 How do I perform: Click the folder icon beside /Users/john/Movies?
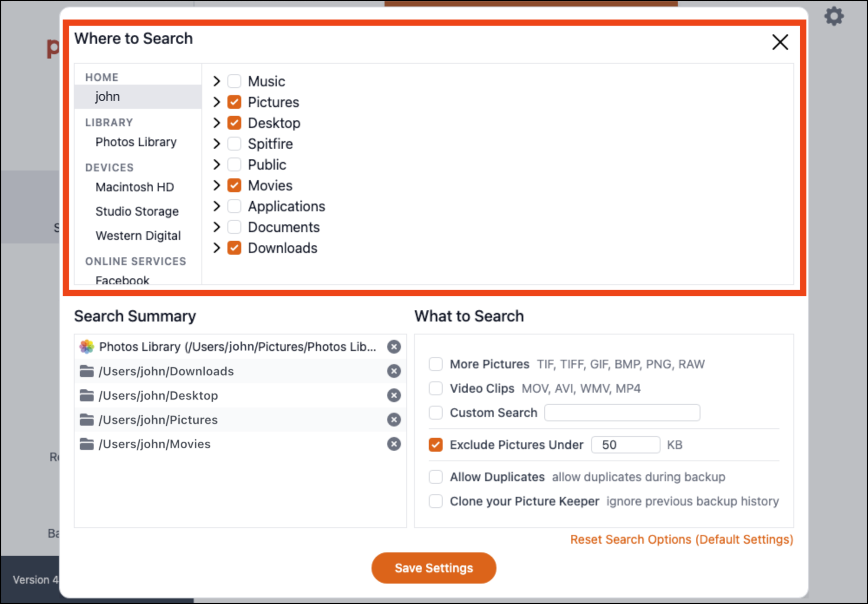coord(86,444)
